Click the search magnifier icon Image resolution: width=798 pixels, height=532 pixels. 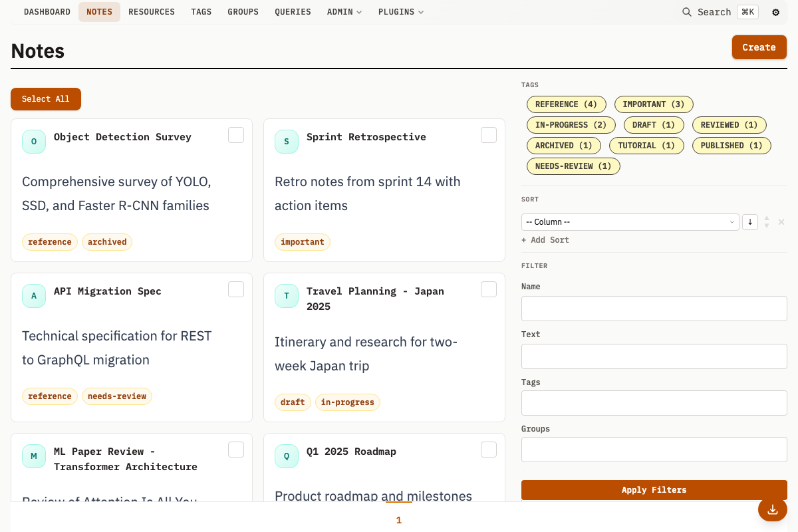(687, 12)
